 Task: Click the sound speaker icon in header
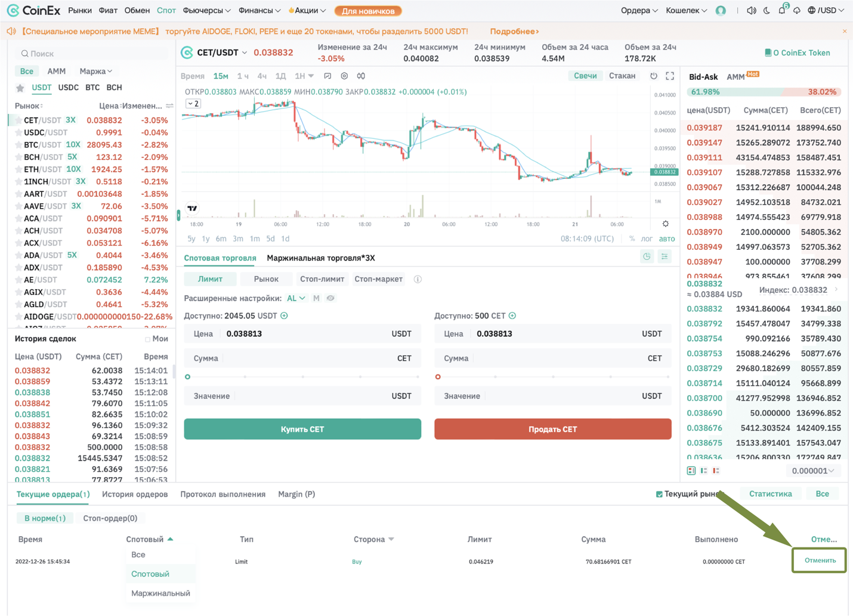tap(752, 10)
